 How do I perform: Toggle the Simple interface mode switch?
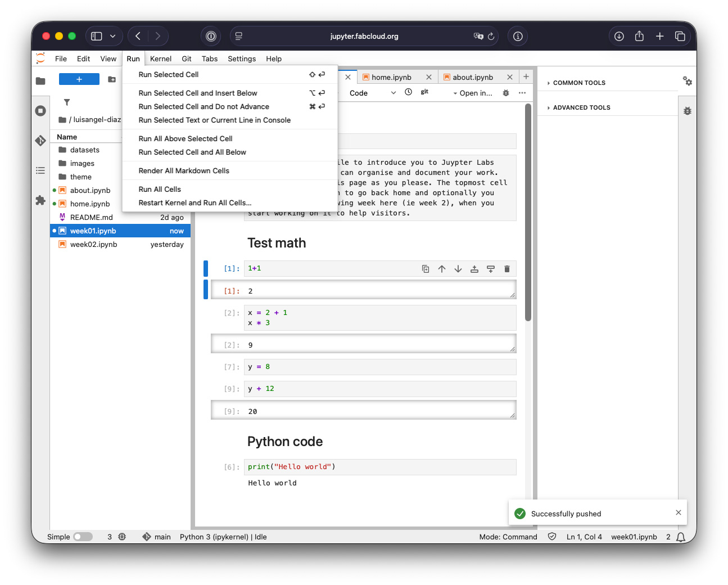[x=83, y=537]
